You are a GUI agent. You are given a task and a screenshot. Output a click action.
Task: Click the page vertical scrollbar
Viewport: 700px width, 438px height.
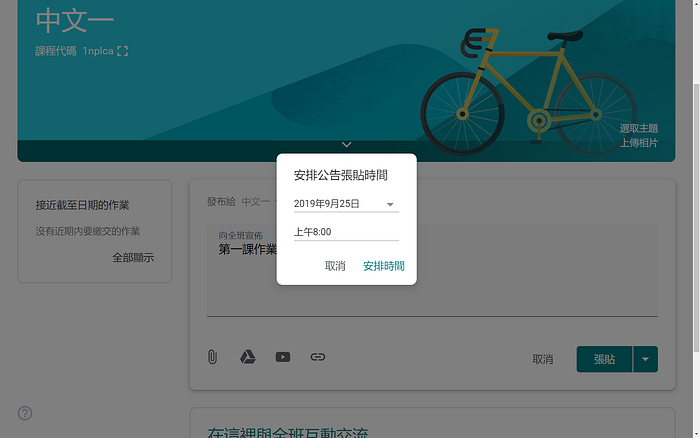click(x=696, y=219)
